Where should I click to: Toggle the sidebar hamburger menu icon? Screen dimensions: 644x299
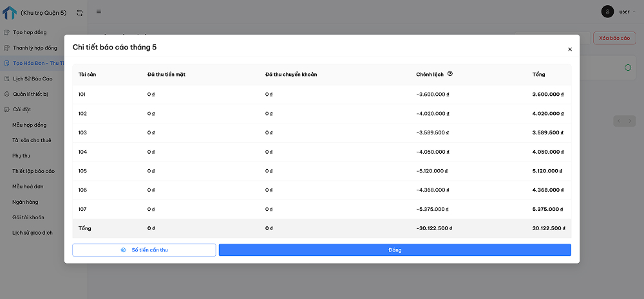(x=99, y=12)
